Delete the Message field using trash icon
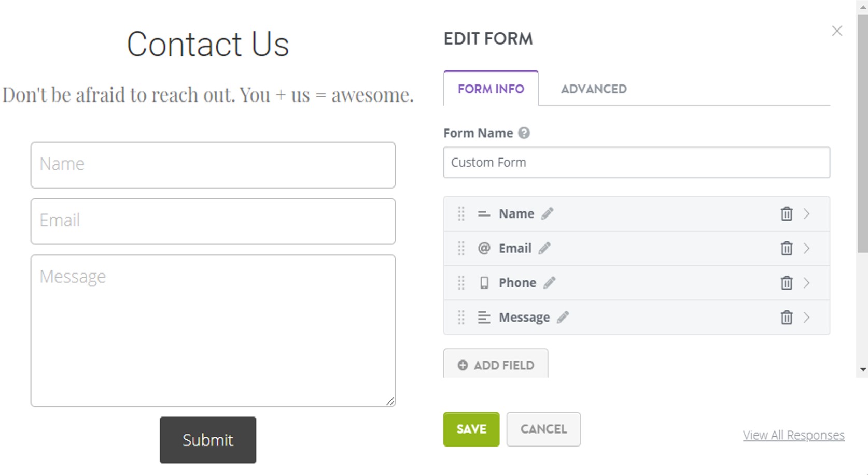The width and height of the screenshot is (868, 475). pyautogui.click(x=786, y=318)
